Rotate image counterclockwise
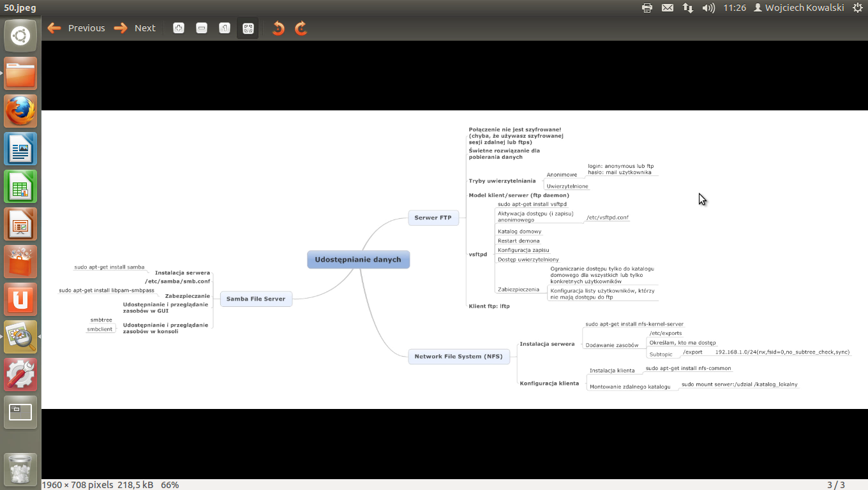 [x=278, y=28]
